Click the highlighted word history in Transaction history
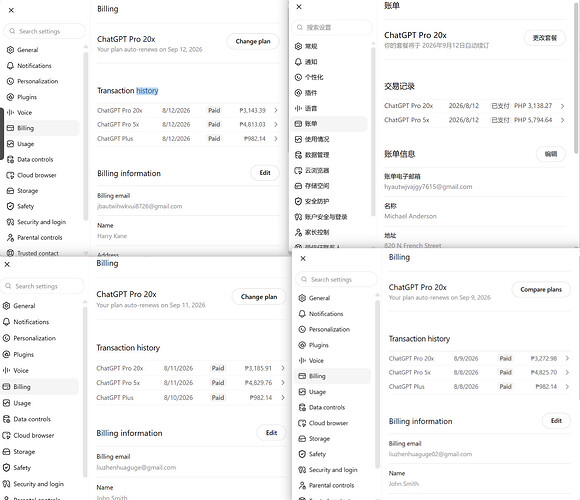Image resolution: width=580 pixels, height=500 pixels. coord(147,91)
